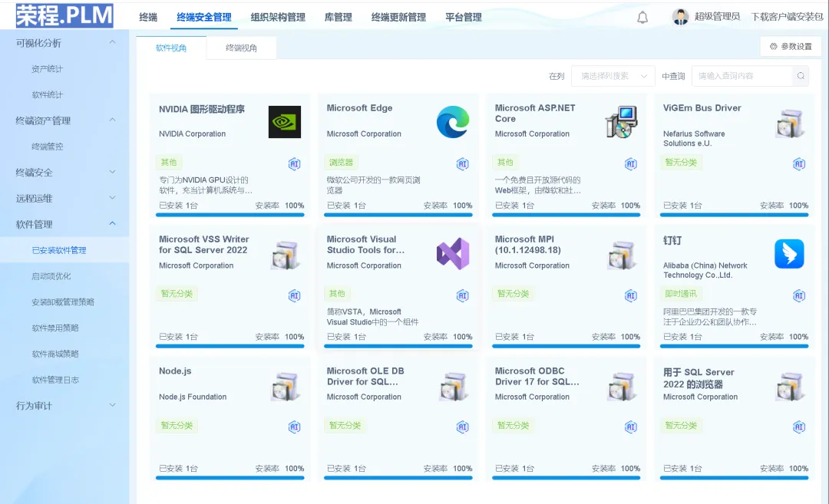The width and height of the screenshot is (829, 504).
Task: Open 终端管控 in the sidebar
Action: [x=47, y=147]
